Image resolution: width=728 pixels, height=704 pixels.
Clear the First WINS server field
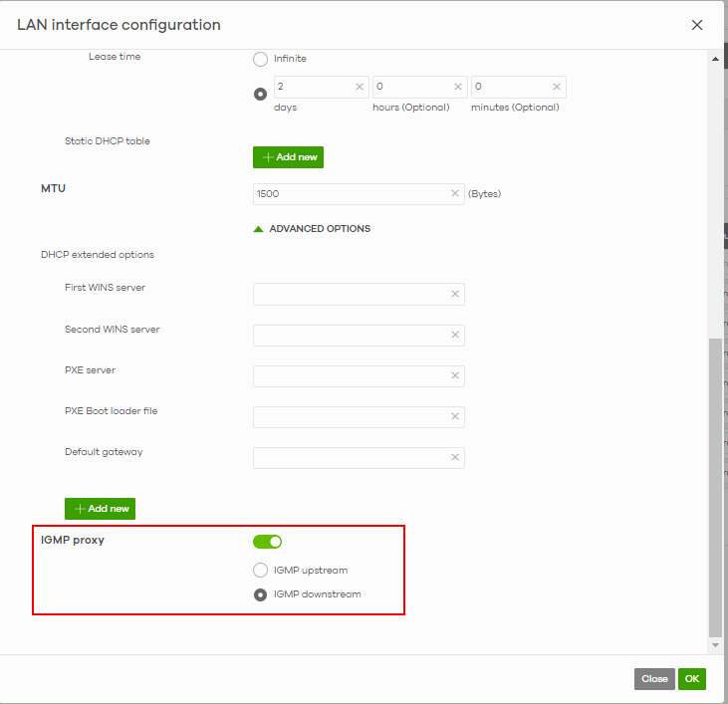[455, 294]
